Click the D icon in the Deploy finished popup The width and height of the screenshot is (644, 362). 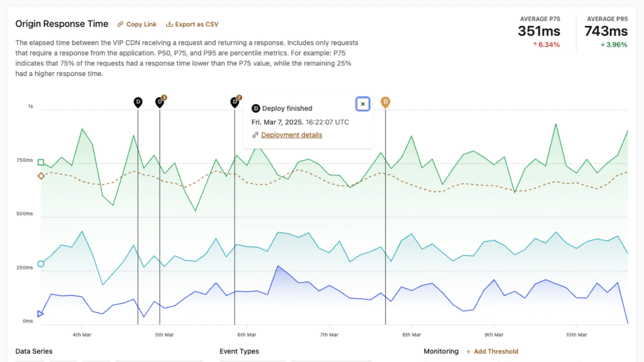coord(256,109)
